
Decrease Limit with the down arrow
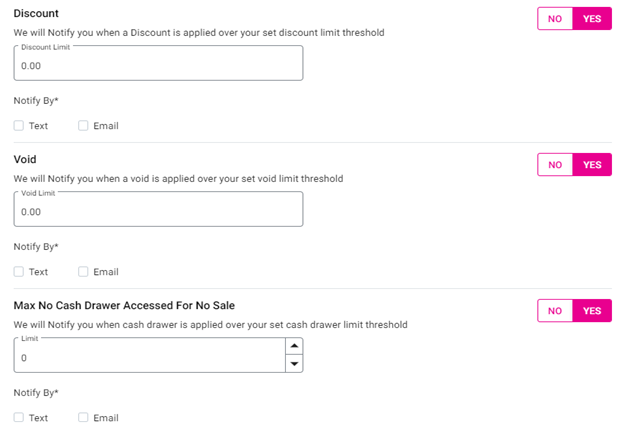click(x=294, y=365)
